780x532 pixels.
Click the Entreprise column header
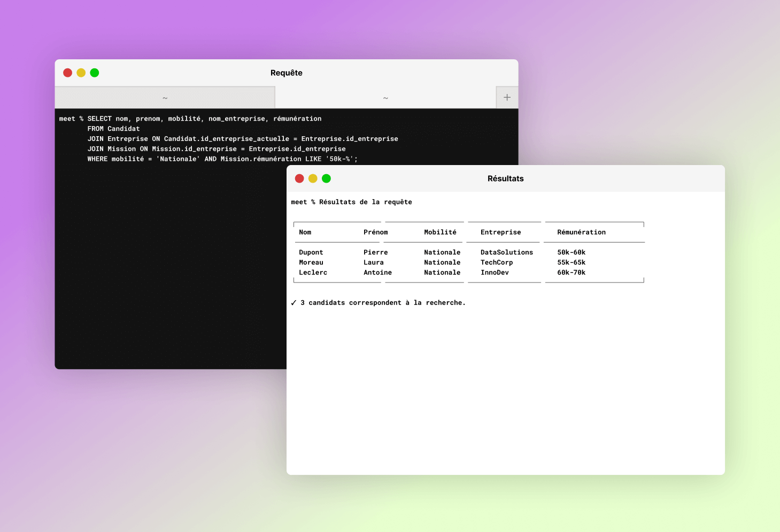pos(500,232)
